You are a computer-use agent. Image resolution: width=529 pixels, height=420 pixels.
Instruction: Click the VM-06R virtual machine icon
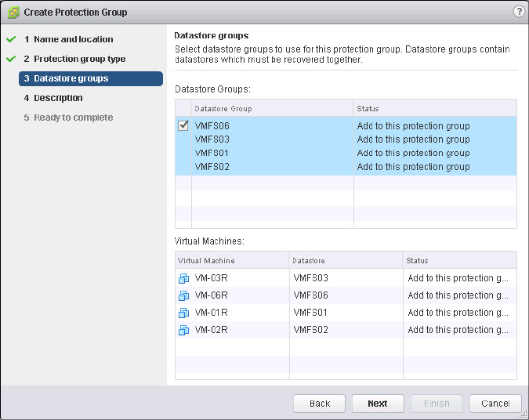[184, 295]
